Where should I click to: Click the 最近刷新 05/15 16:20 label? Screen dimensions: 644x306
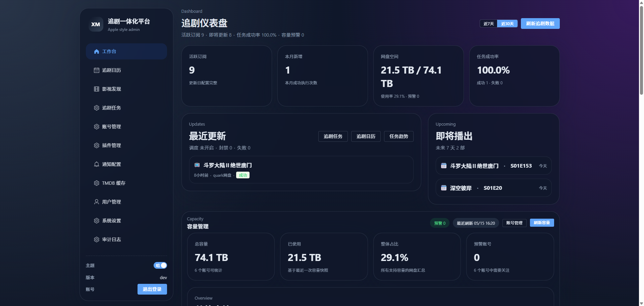tap(476, 223)
